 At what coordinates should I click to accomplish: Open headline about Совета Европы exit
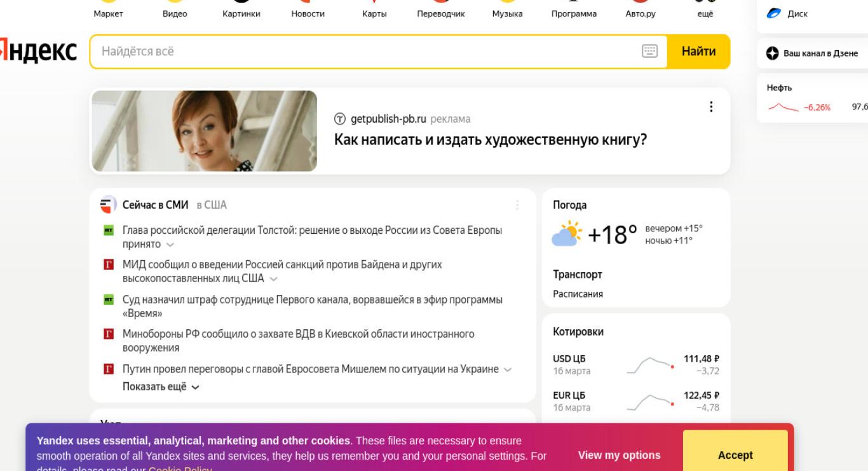(x=312, y=237)
